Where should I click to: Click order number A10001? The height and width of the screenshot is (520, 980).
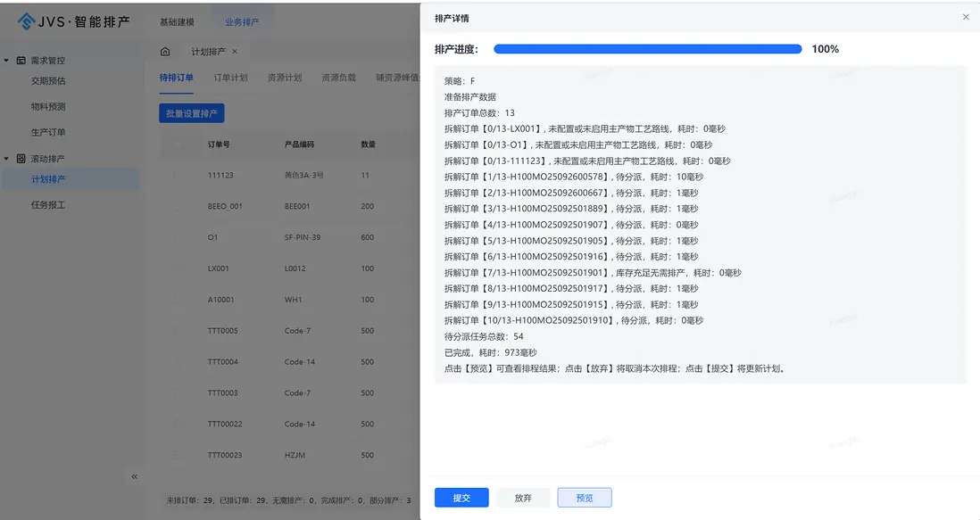(x=220, y=300)
